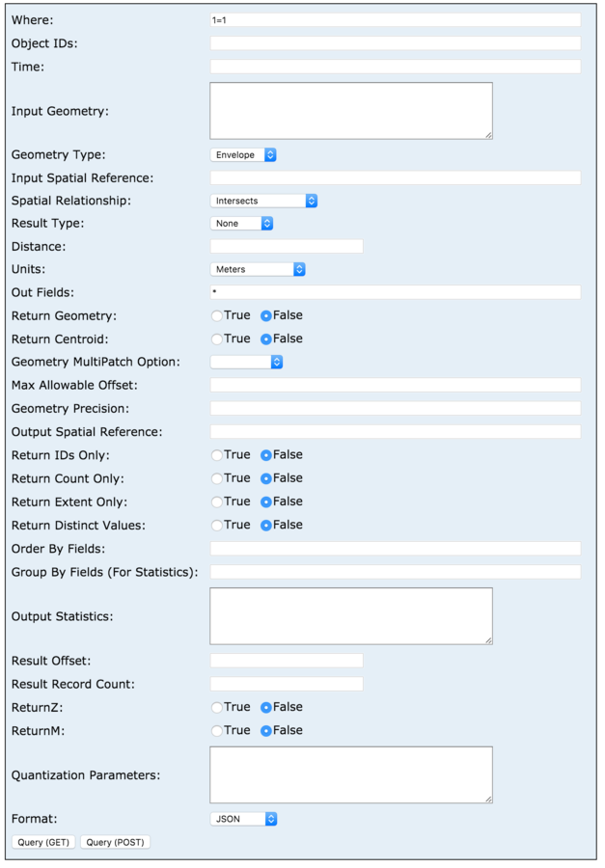Image resolution: width=605 pixels, height=868 pixels.
Task: Set ReturnZ to False
Action: tap(266, 708)
